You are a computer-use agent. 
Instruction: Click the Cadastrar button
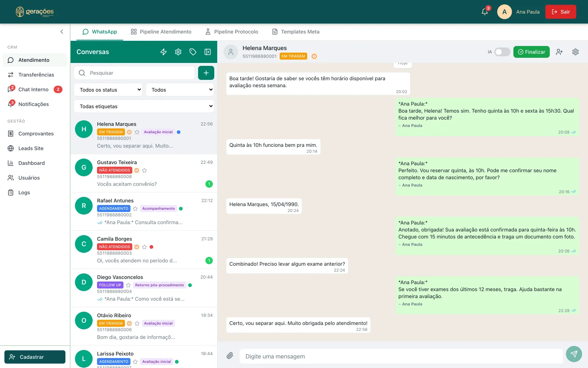35,357
